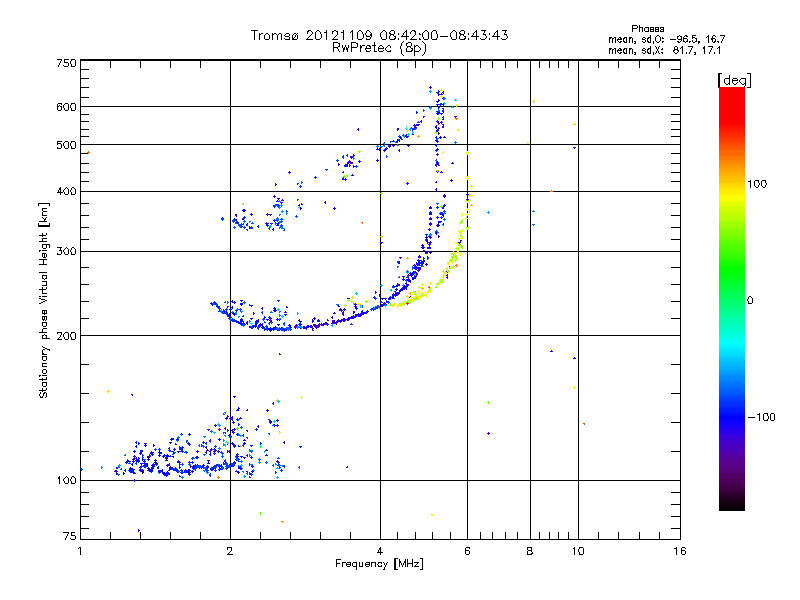The image size is (800, 600).
Task: Click the x-axis label '6'
Action: (x=467, y=551)
